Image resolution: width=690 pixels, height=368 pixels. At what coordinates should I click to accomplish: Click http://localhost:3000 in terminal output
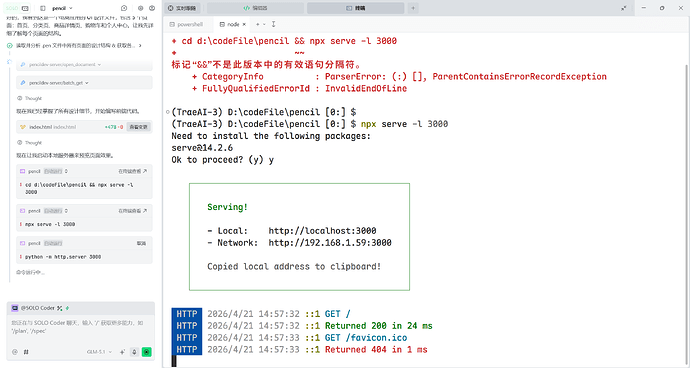[322, 231]
